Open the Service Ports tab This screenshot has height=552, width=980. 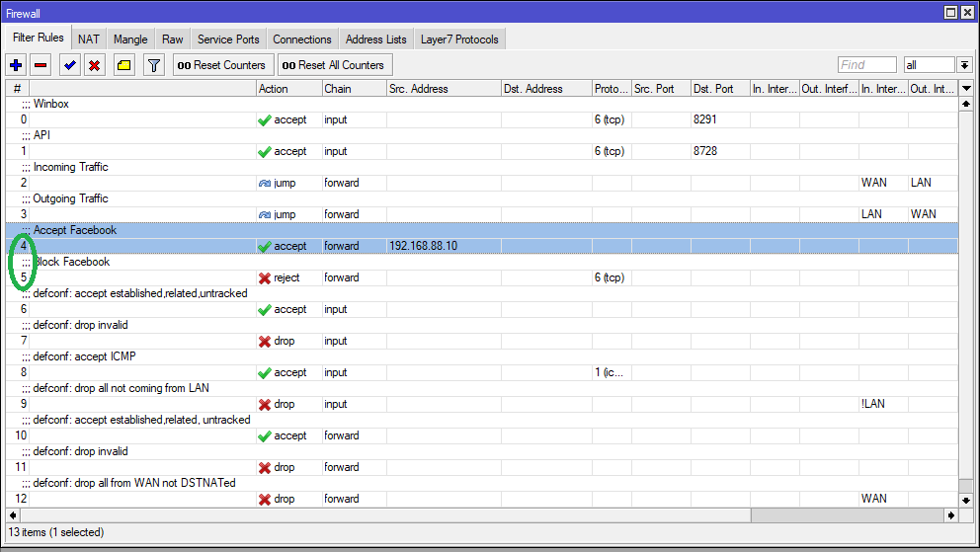tap(228, 39)
